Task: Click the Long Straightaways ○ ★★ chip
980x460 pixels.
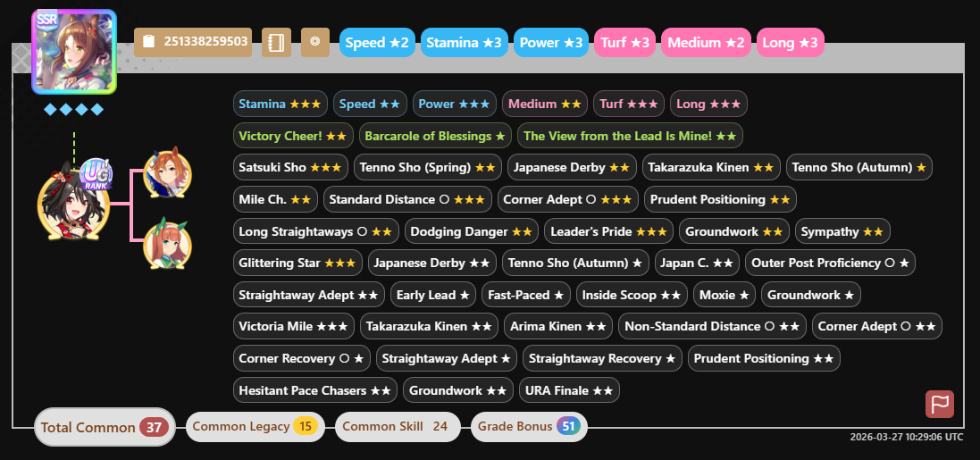Action: coord(315,231)
